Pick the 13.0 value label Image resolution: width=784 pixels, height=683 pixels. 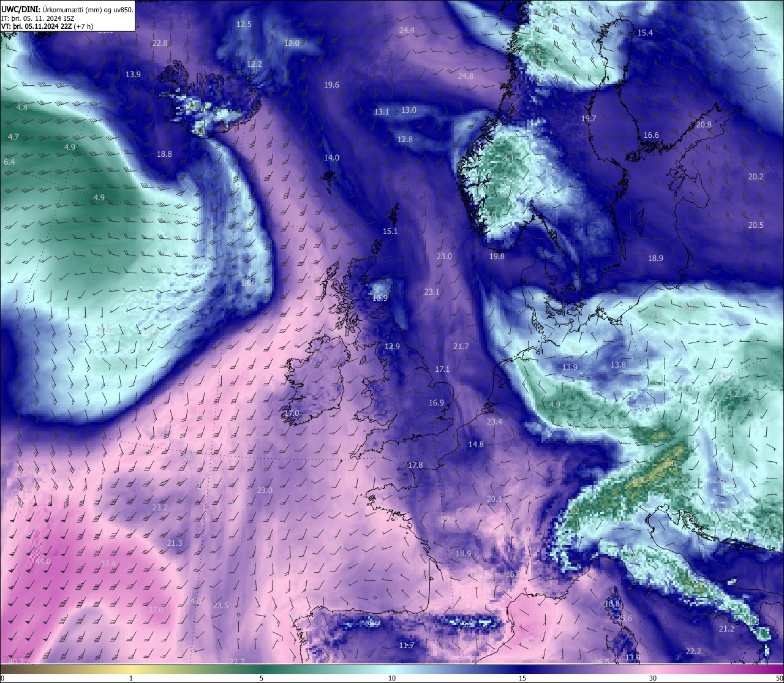(x=409, y=110)
